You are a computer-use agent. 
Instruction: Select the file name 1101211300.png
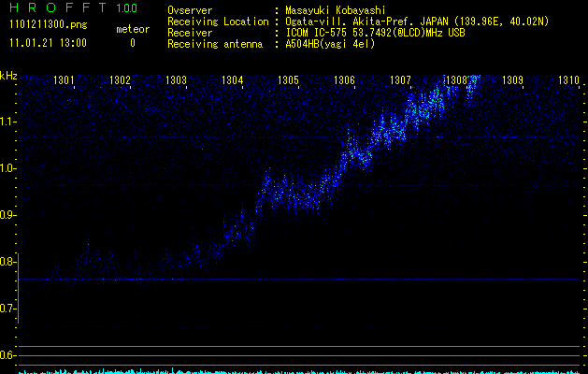pos(49,24)
